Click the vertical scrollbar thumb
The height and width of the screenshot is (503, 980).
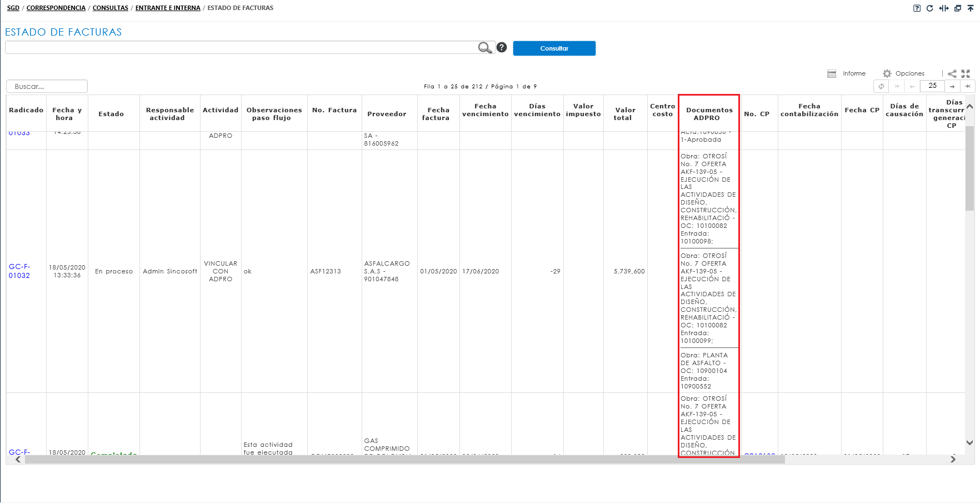(x=969, y=168)
